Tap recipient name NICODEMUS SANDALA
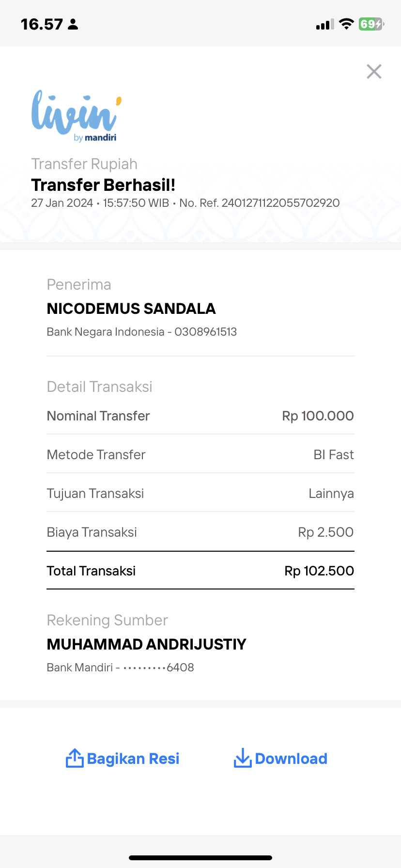 point(131,309)
